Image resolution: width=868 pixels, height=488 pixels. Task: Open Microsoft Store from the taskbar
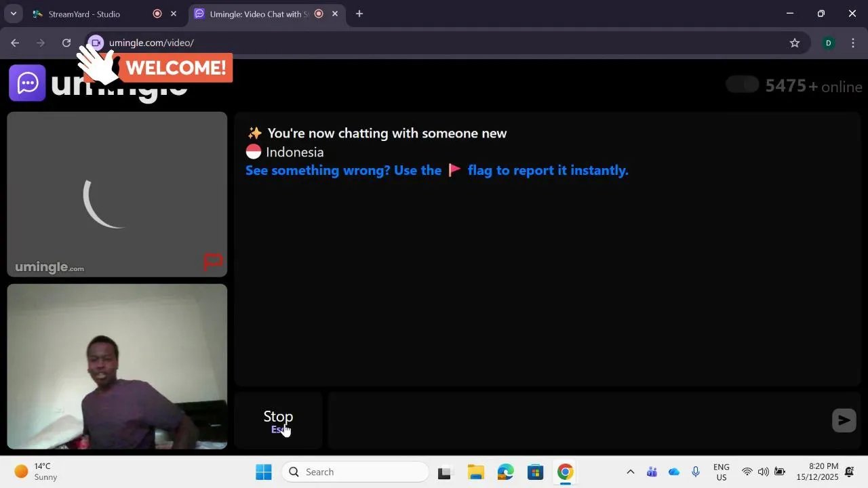(536, 472)
